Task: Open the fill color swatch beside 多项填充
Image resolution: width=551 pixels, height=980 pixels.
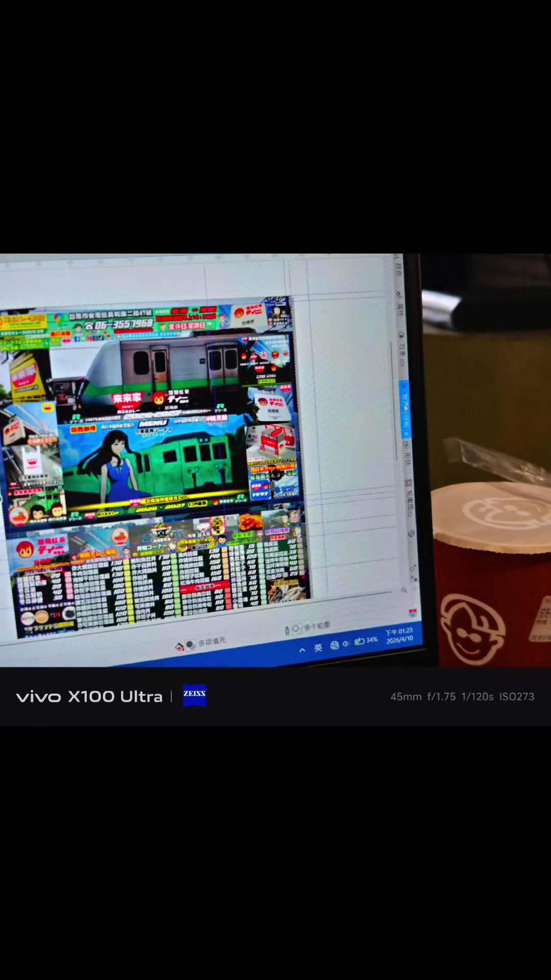Action: click(190, 645)
